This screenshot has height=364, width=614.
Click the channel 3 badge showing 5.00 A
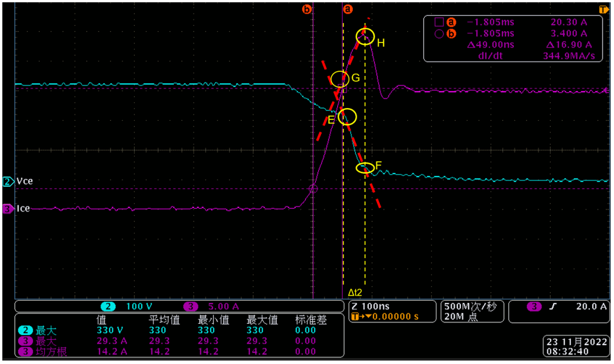point(190,306)
